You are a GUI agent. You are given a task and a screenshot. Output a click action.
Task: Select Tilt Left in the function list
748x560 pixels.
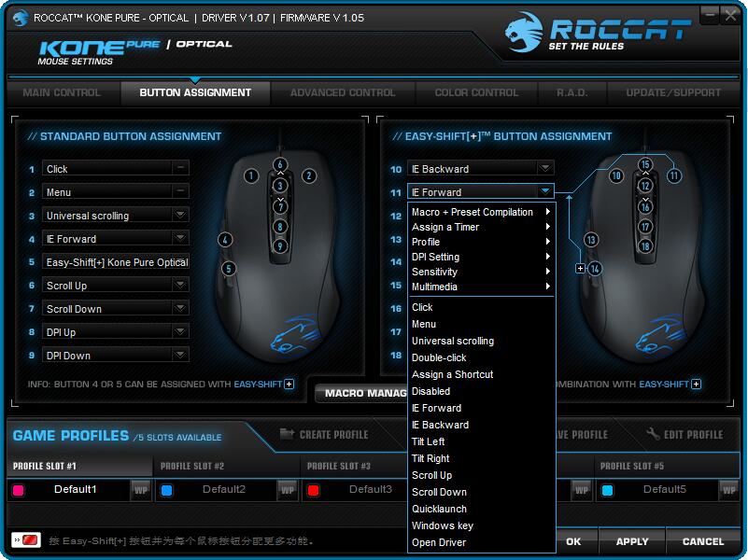pos(481,441)
